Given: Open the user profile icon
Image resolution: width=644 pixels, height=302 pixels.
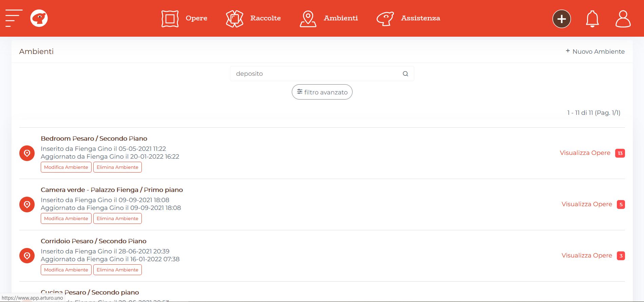Looking at the screenshot, I should point(623,19).
